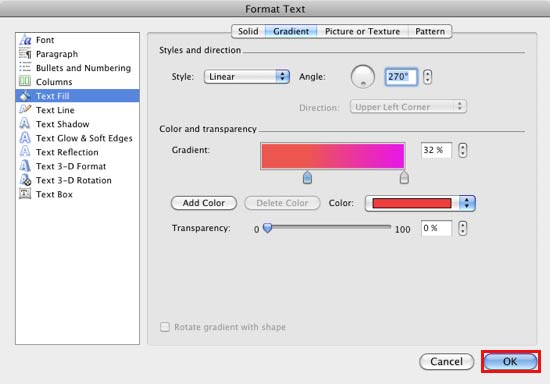Click the gradient preview bar
Screen dimensions: 550x384
point(333,156)
